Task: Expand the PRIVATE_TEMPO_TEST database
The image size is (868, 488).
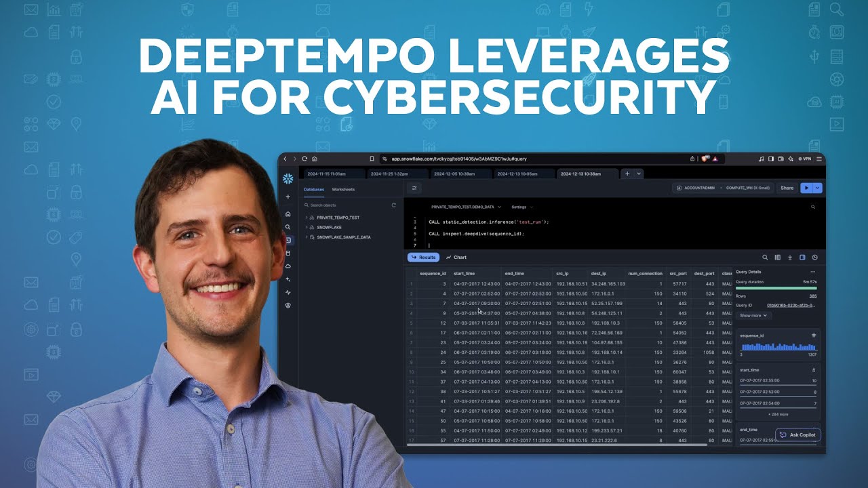Action: click(x=307, y=218)
